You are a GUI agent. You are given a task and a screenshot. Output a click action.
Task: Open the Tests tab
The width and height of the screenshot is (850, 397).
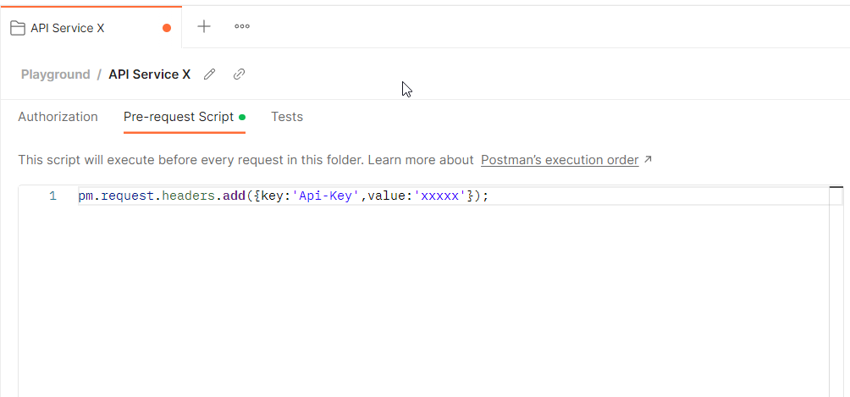point(287,117)
